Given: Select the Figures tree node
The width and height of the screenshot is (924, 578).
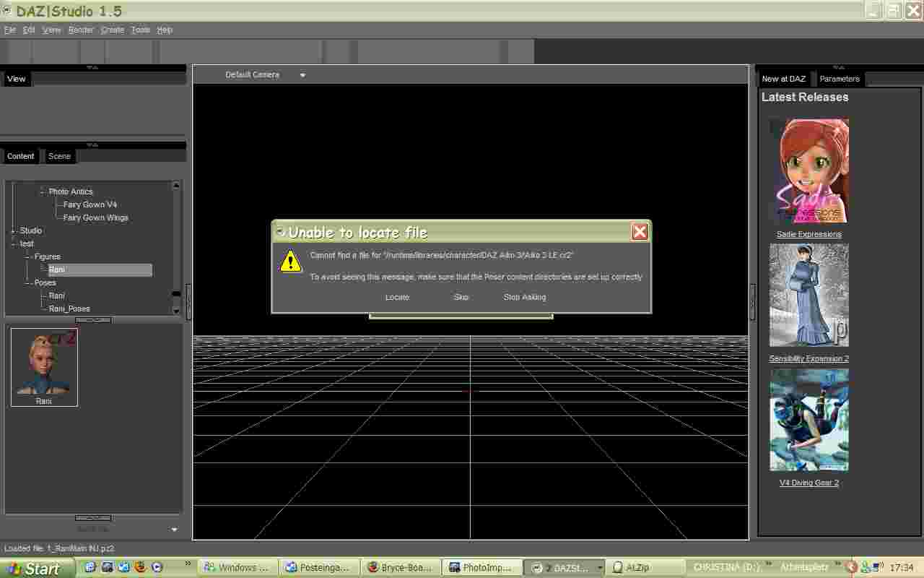Looking at the screenshot, I should tap(48, 256).
